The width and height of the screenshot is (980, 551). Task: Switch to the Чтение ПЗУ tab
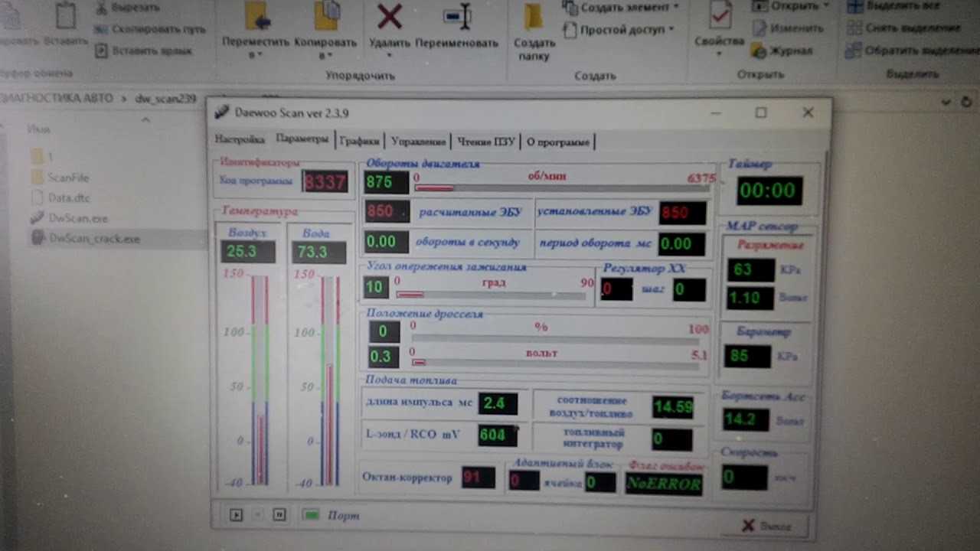click(x=485, y=142)
